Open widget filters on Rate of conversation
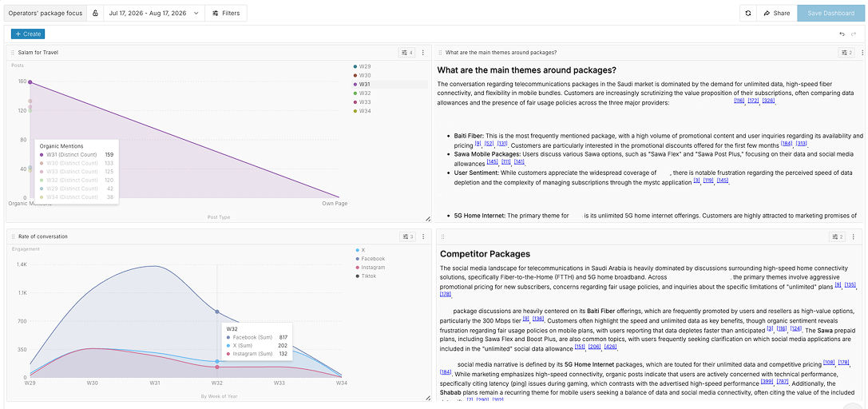Viewport: 868px width, 409px height. point(407,237)
